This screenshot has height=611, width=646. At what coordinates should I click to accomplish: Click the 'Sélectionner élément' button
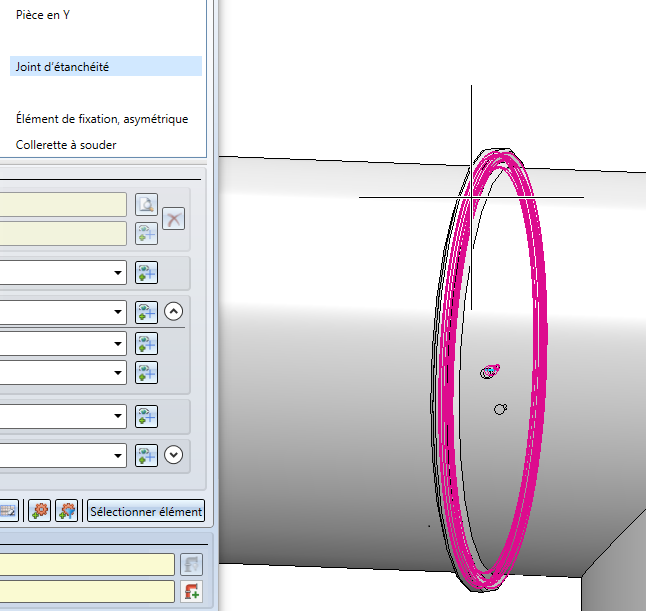pos(146,511)
